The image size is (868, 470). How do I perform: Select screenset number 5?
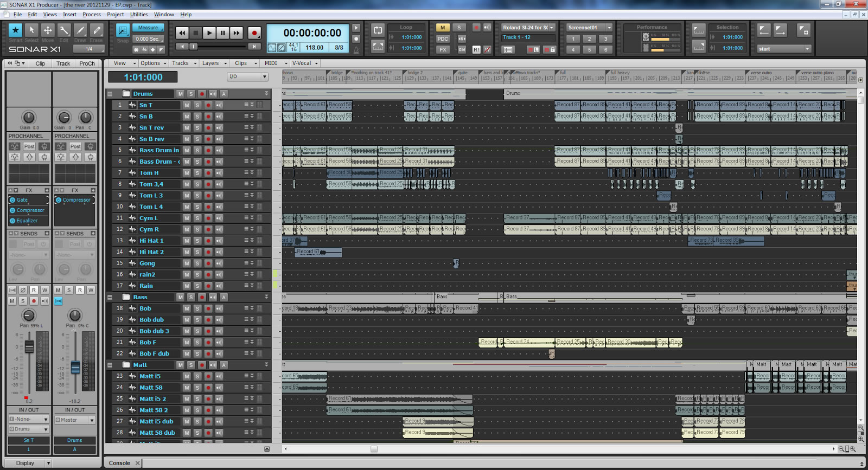coord(589,49)
